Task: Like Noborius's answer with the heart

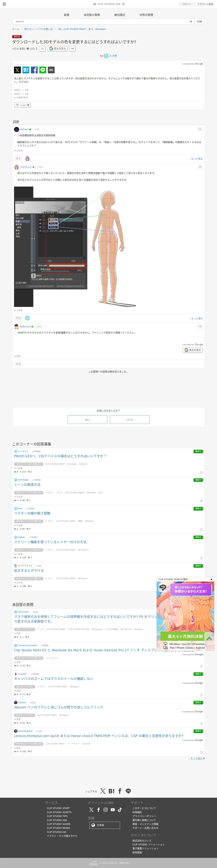Action: point(18,364)
